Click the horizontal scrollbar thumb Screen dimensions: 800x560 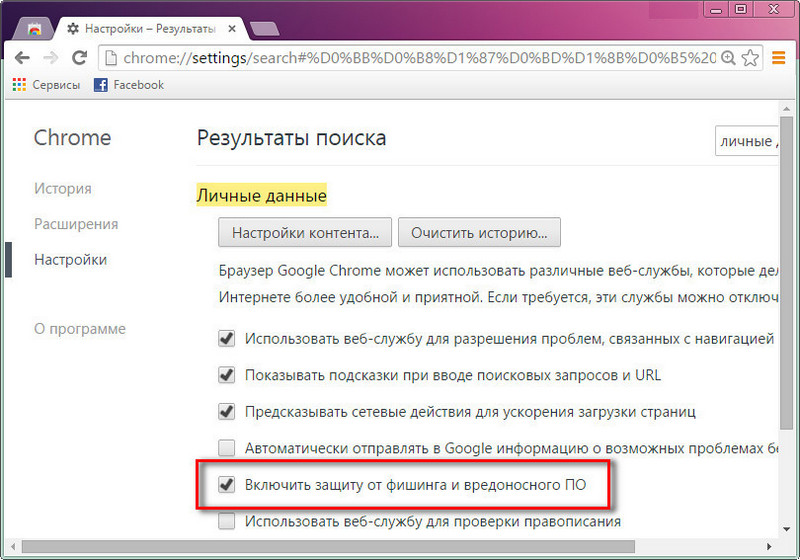pos(328,547)
